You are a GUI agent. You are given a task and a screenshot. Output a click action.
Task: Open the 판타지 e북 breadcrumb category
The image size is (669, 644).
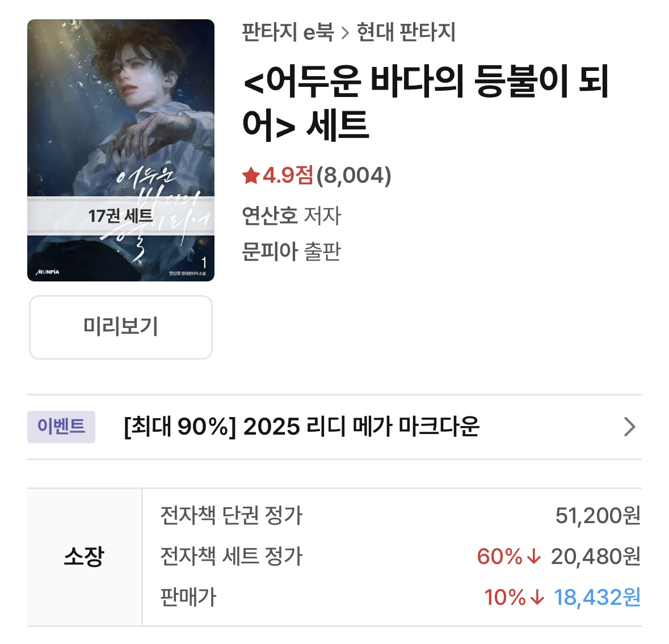coord(288,32)
